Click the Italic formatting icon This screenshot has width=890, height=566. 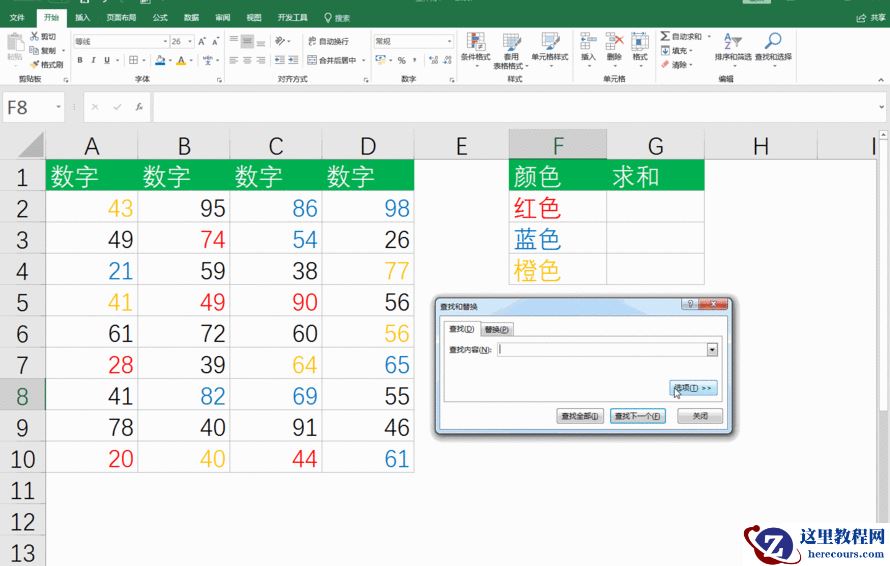(x=93, y=60)
